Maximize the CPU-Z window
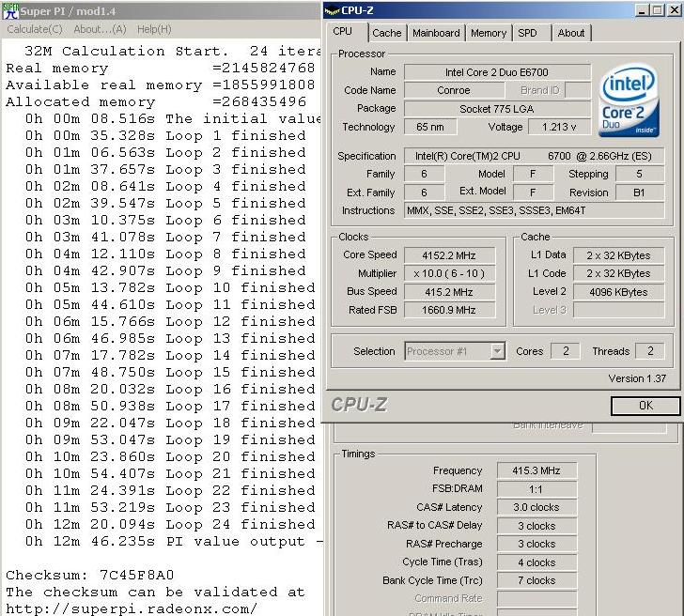The width and height of the screenshot is (684, 616). pos(657,10)
